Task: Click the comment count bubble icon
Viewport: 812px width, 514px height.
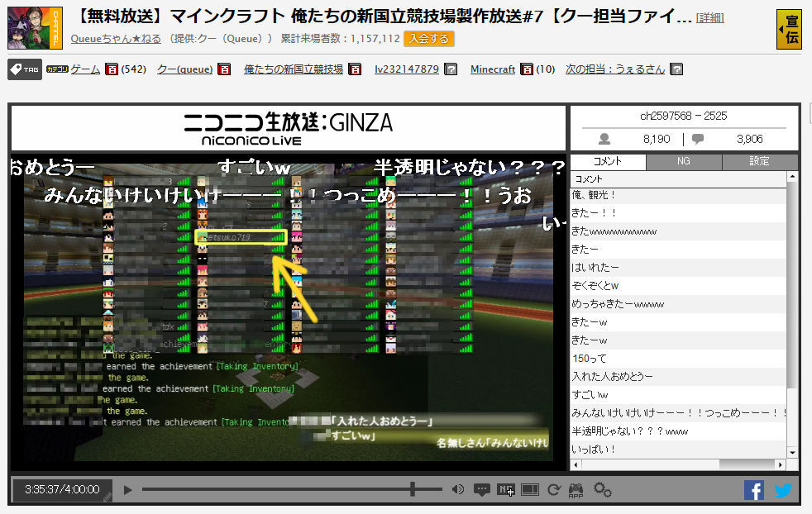Action: (x=698, y=139)
